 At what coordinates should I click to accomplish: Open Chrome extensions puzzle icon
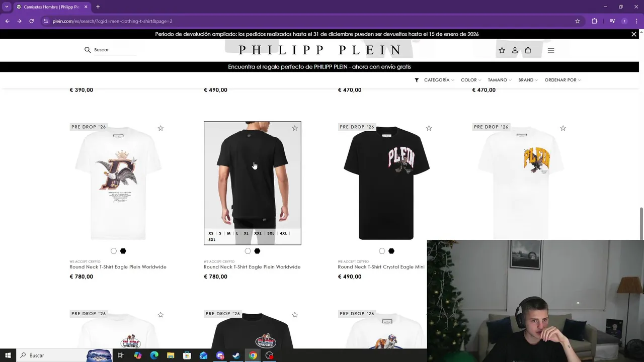tap(595, 21)
